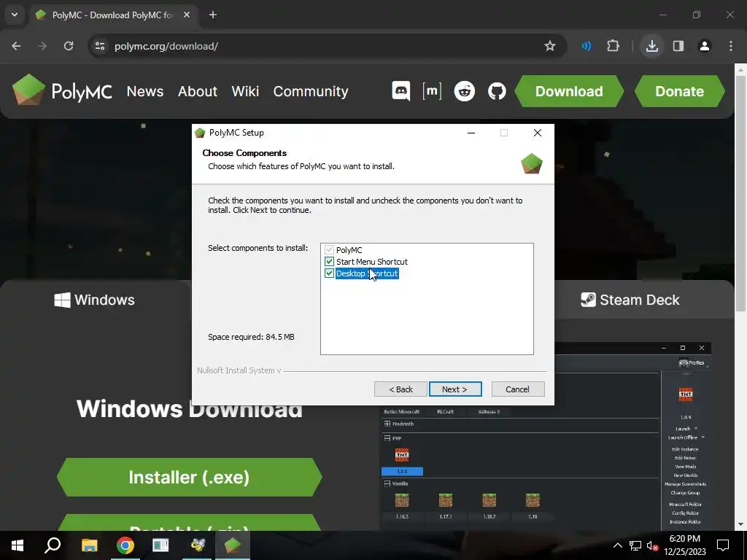Go back with the Back button
The image size is (747, 560).
[400, 389]
